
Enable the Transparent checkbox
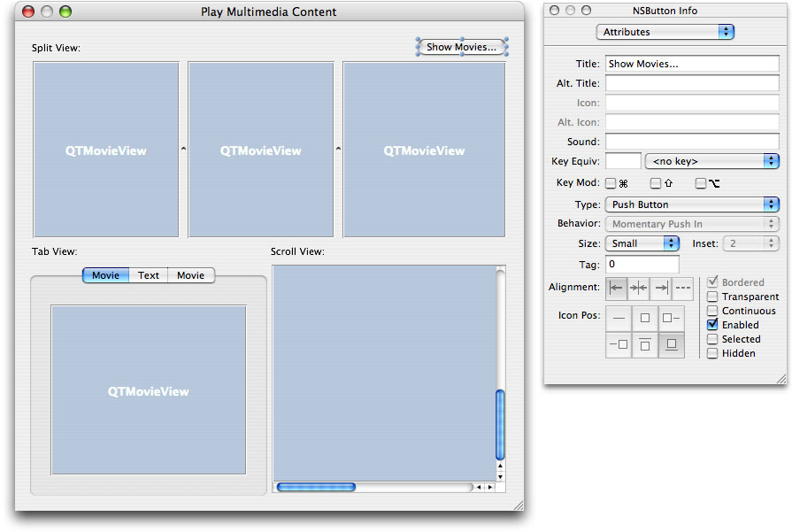712,297
